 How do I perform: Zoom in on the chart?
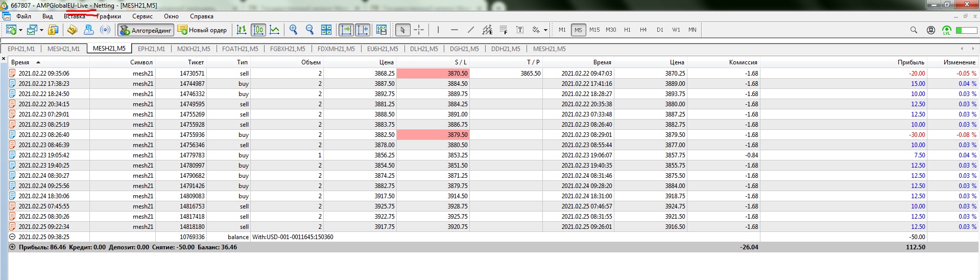pos(294,30)
